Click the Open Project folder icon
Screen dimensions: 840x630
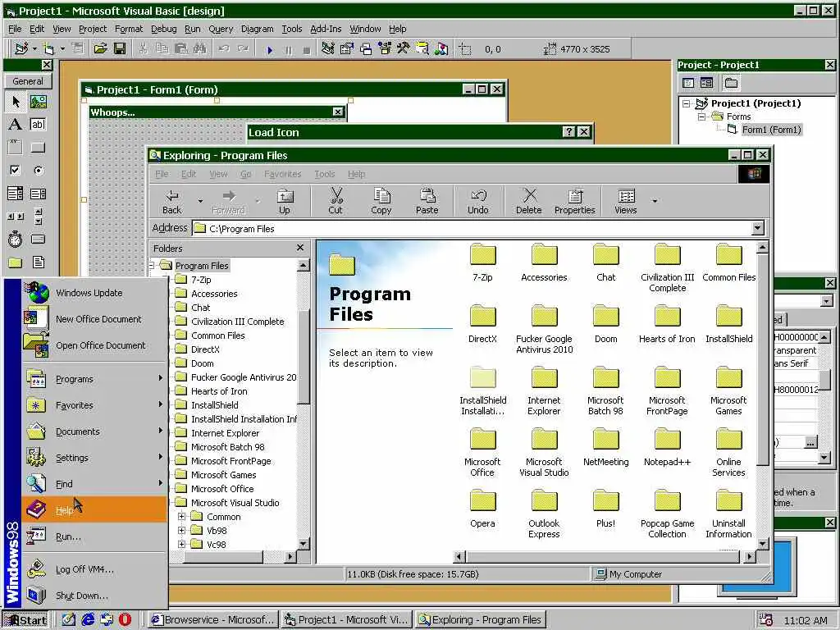(100, 48)
